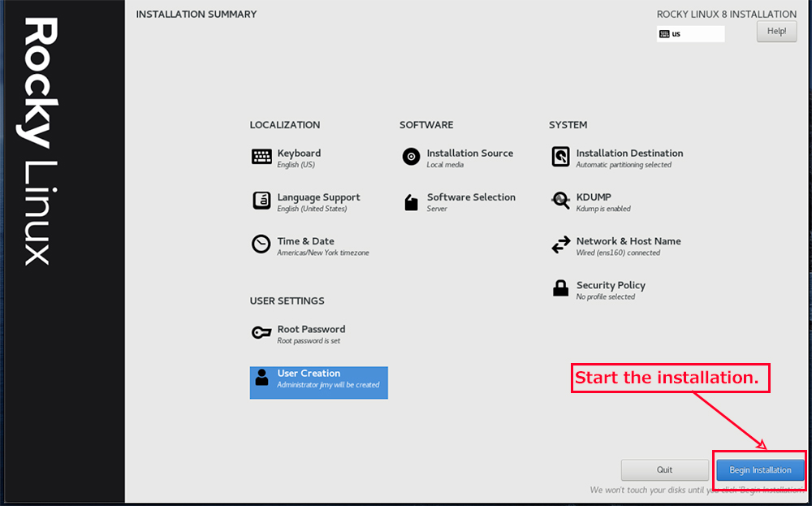Click the 'Local media' status text
This screenshot has width=812, height=506.
[x=445, y=165]
